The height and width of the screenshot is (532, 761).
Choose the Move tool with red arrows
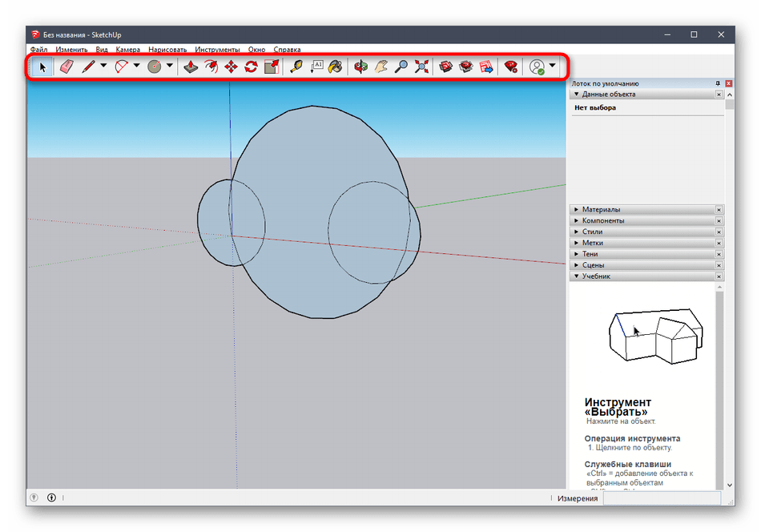231,66
